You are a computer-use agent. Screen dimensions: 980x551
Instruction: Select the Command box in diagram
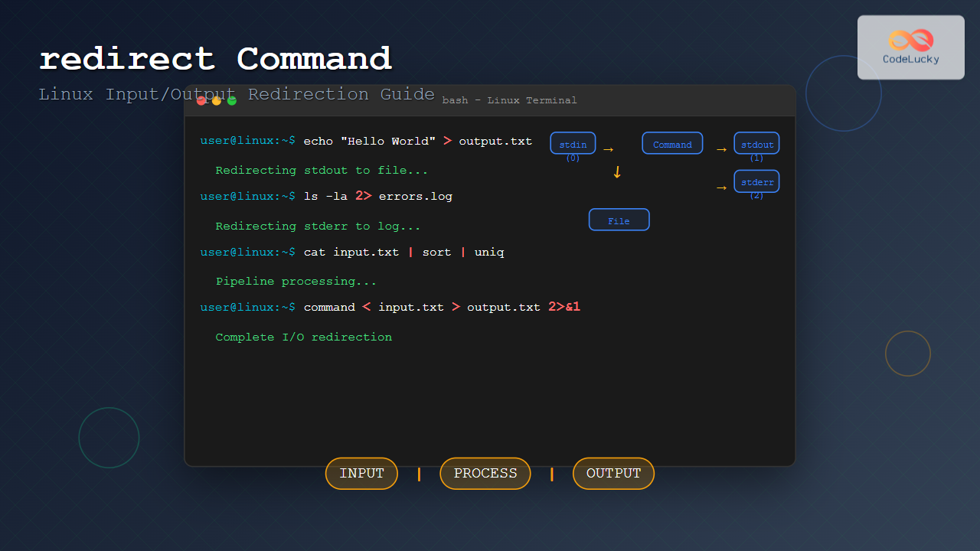point(672,143)
